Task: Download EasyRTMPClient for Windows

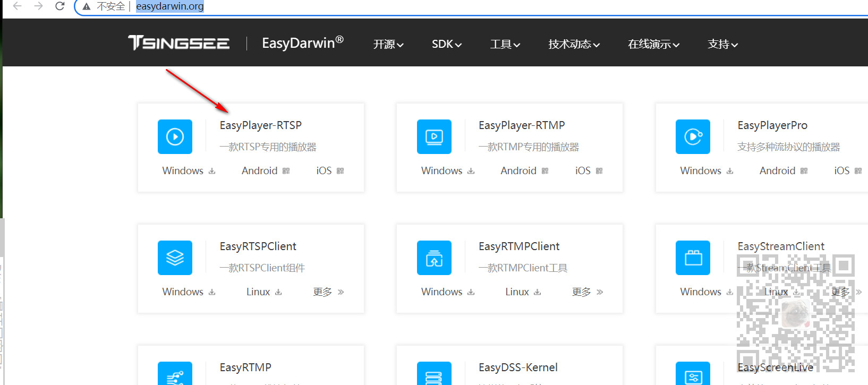Action: point(448,292)
